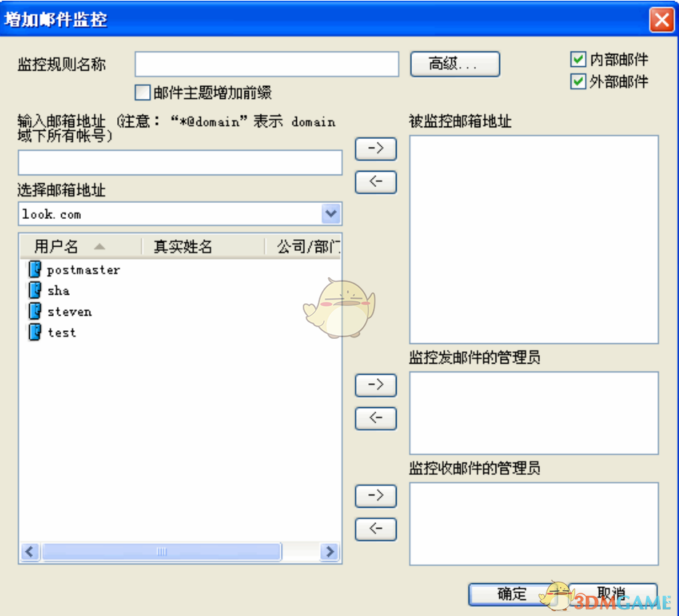Click the 输入邮箱地址 text field
The image size is (679, 616).
pos(180,162)
